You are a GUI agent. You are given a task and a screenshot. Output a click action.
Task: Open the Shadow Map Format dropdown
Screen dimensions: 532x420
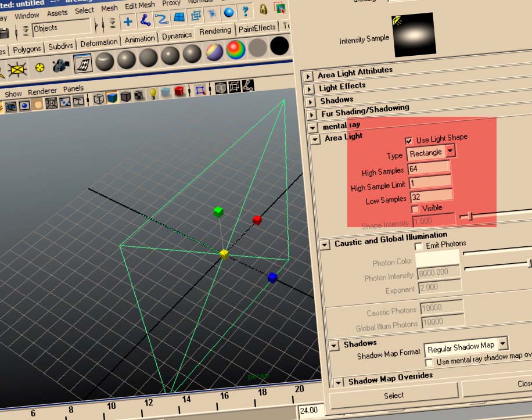(466, 347)
